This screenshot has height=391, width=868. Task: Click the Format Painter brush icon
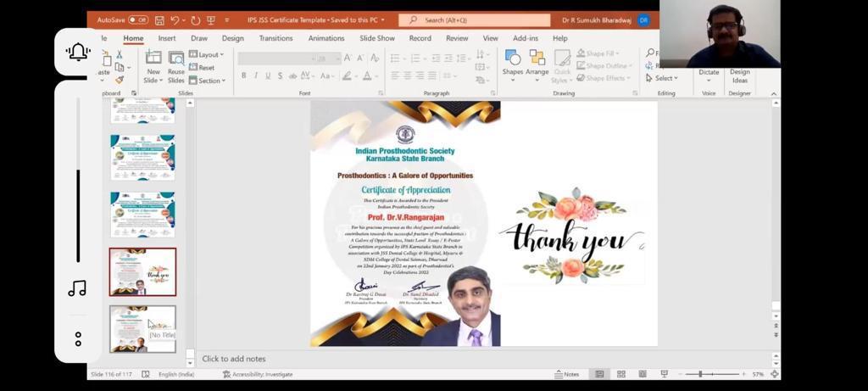[119, 81]
